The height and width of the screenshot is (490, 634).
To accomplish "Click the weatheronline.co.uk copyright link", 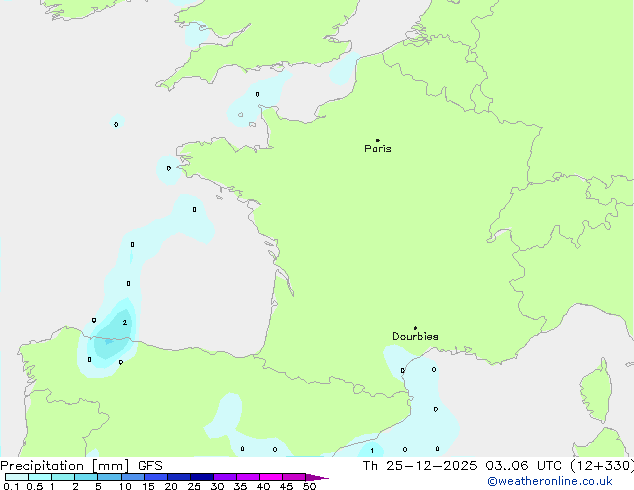I will click(549, 481).
